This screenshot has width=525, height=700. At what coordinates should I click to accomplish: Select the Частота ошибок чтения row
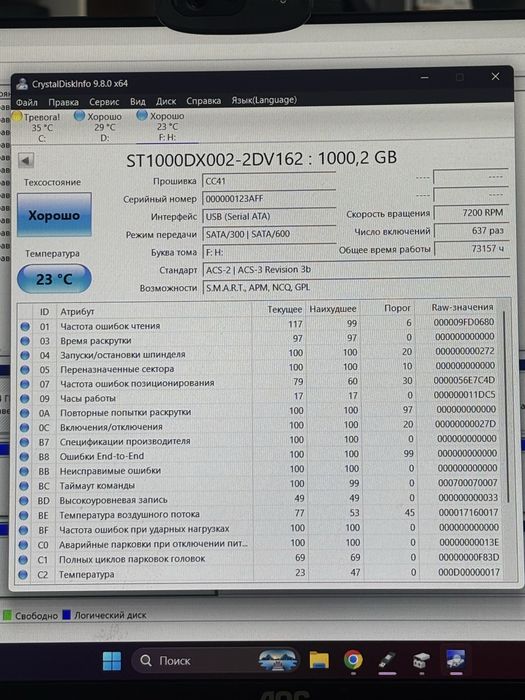point(258,325)
